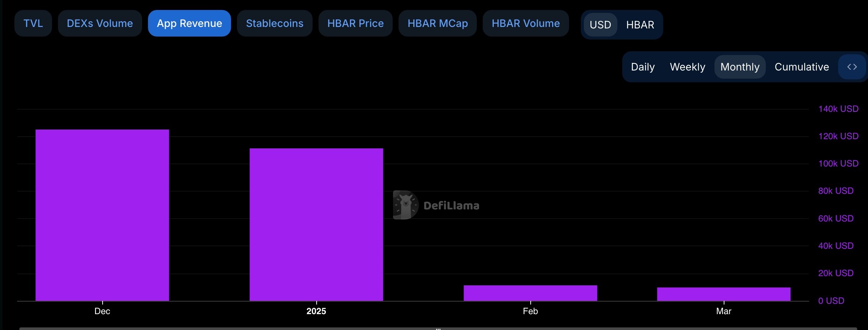This screenshot has height=330, width=868.
Task: Switch currency denomination to HBAR
Action: point(640,25)
